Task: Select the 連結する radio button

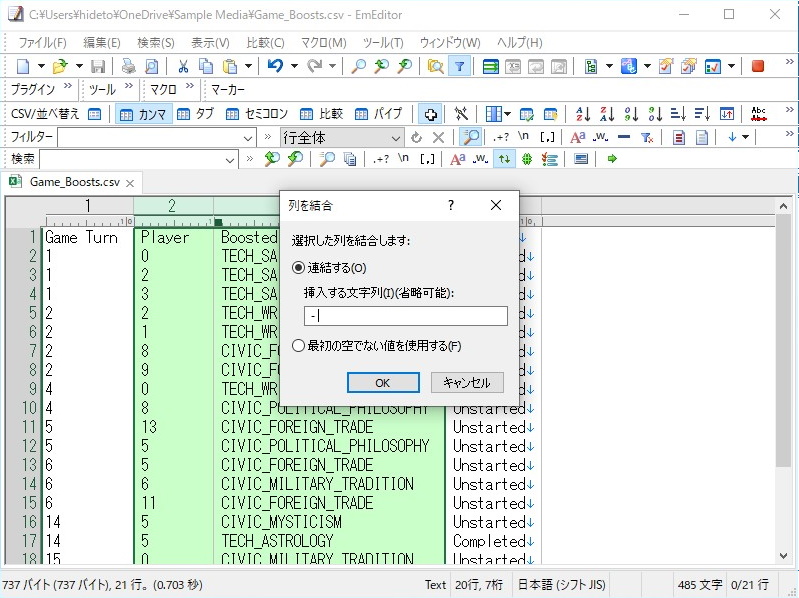Action: tap(298, 267)
